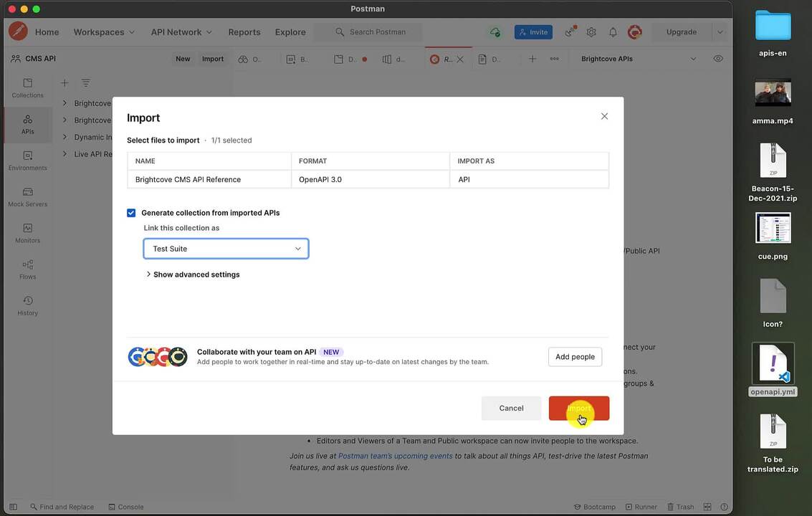Open the APIs sidebar section

click(27, 125)
